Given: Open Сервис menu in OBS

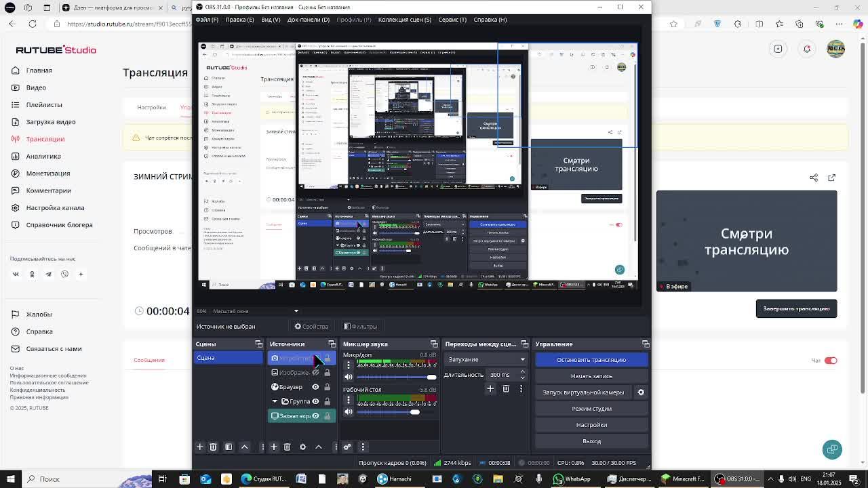Looking at the screenshot, I should pos(452,20).
